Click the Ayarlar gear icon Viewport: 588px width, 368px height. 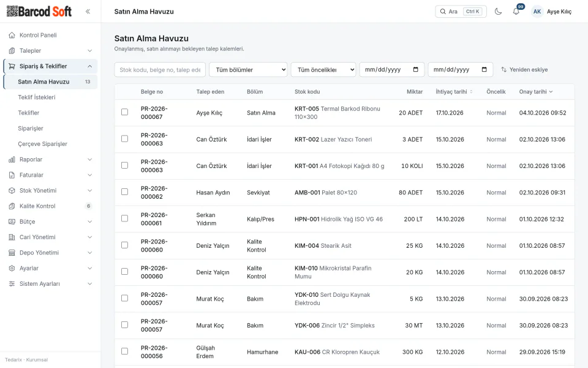coord(12,268)
